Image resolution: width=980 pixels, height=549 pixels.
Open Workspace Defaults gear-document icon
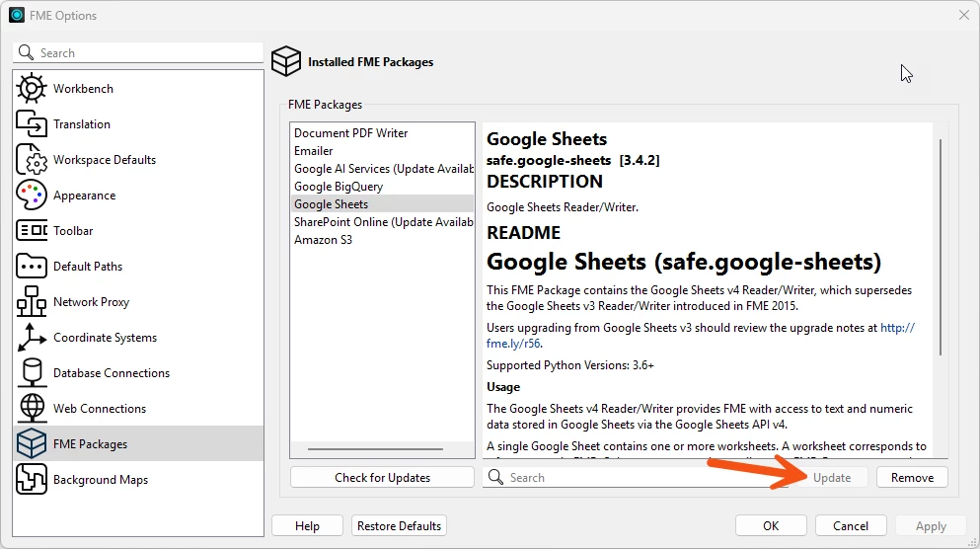click(32, 159)
